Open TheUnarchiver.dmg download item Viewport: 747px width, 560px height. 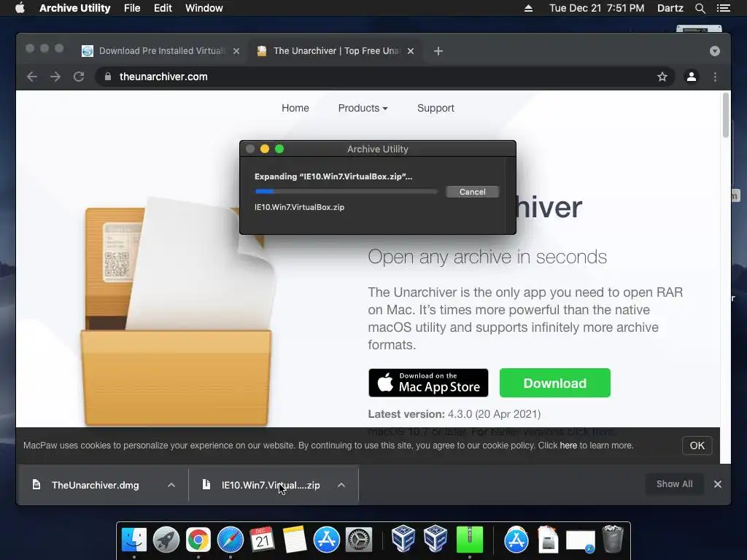95,485
